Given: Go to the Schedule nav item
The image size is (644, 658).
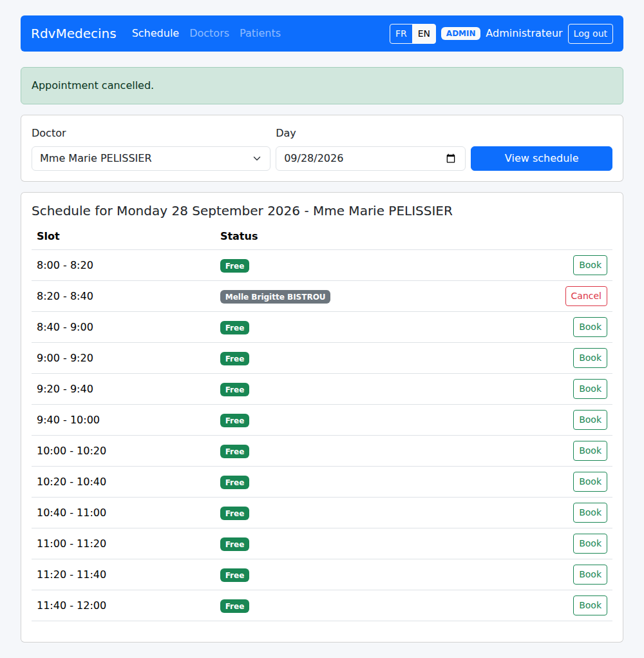Looking at the screenshot, I should point(156,33).
